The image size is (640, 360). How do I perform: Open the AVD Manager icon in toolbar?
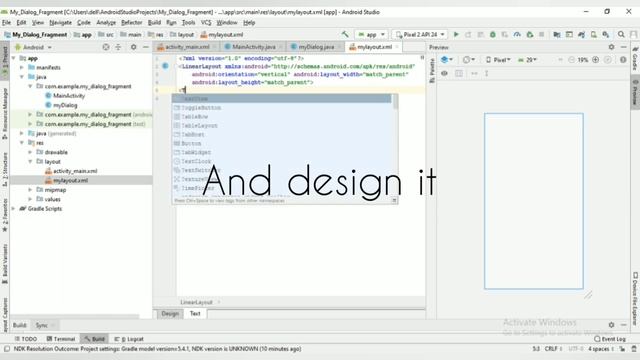click(593, 35)
